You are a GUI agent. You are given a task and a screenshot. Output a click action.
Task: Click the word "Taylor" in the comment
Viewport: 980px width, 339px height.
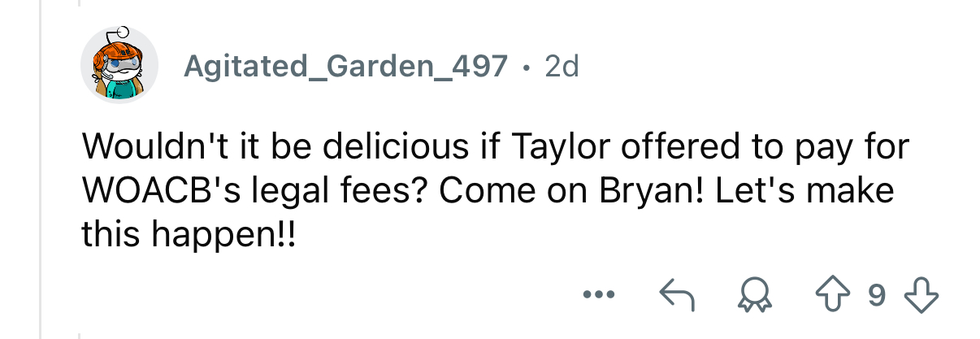coord(558,146)
